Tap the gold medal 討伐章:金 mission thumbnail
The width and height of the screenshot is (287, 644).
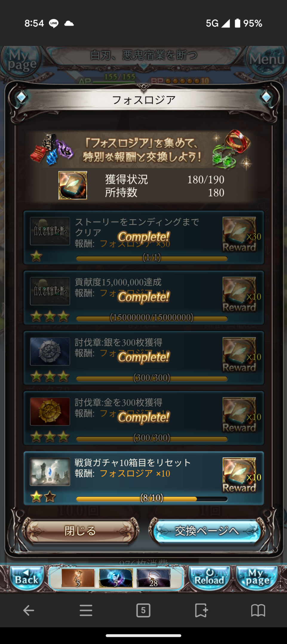[x=50, y=411]
